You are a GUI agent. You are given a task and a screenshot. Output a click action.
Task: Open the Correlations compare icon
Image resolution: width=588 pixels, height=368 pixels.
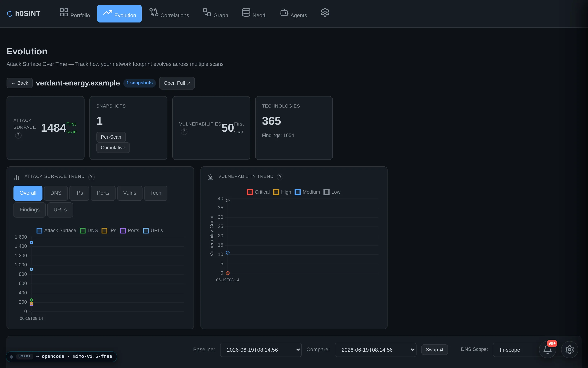[x=154, y=12]
